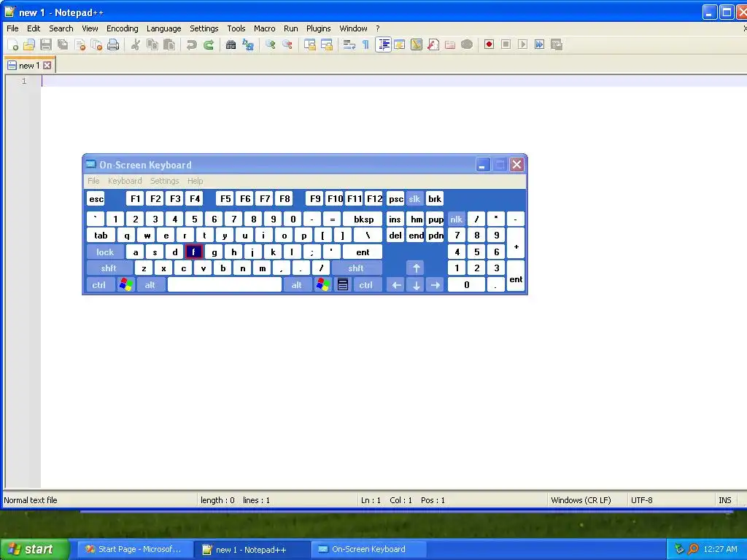The height and width of the screenshot is (560, 747).
Task: Click the Start Recording macro icon
Action: (489, 44)
